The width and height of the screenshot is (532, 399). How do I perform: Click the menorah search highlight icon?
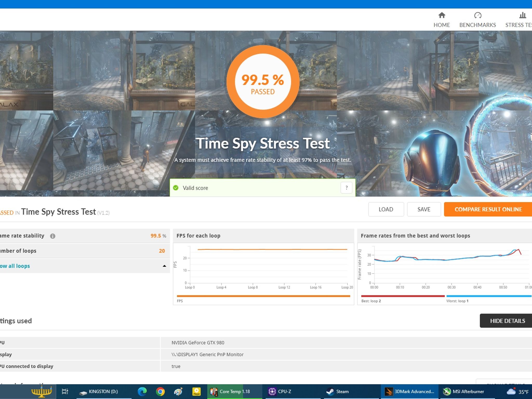point(42,391)
